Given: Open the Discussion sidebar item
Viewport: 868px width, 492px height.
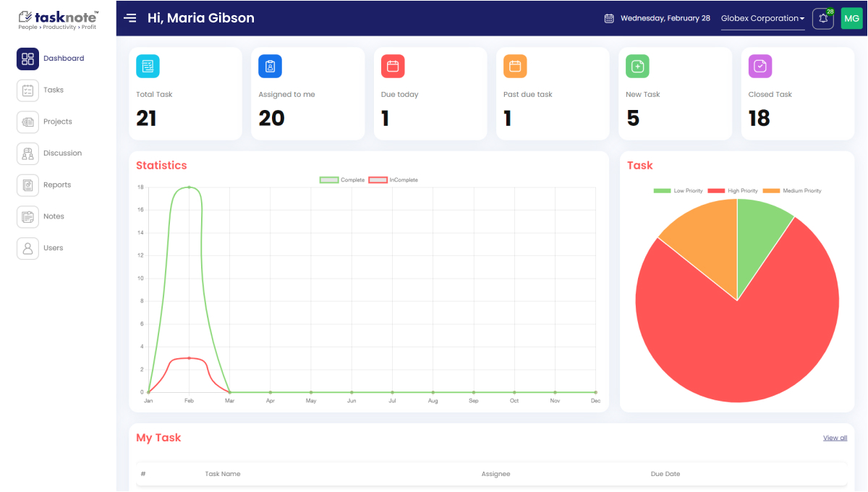Looking at the screenshot, I should tap(62, 153).
